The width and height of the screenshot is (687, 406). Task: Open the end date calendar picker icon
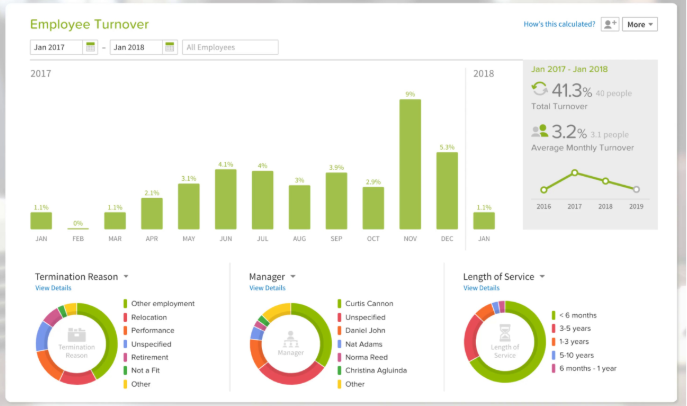coord(170,47)
